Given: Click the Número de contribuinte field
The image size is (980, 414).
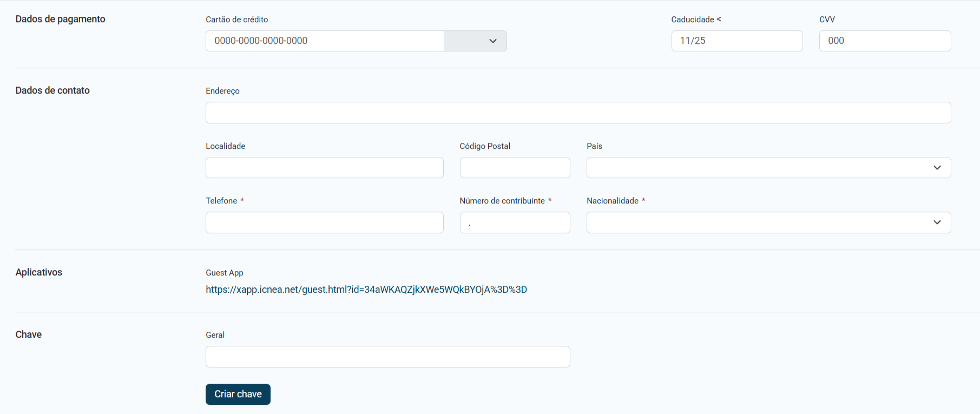Looking at the screenshot, I should tap(515, 222).
